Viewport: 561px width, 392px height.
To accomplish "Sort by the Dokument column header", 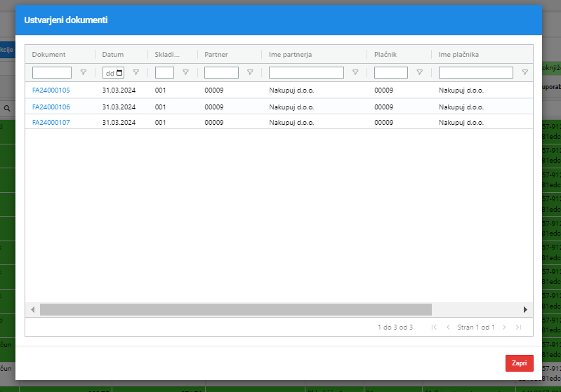I will 48,55.
